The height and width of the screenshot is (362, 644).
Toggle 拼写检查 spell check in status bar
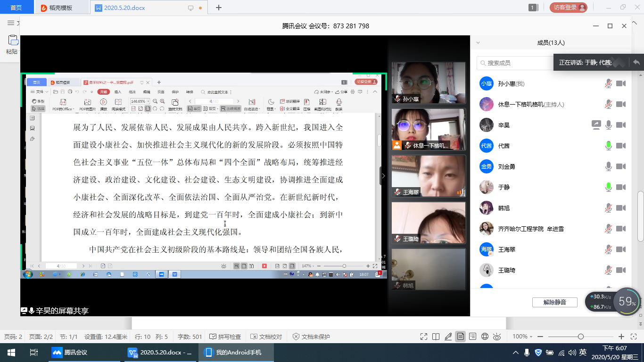(x=225, y=337)
